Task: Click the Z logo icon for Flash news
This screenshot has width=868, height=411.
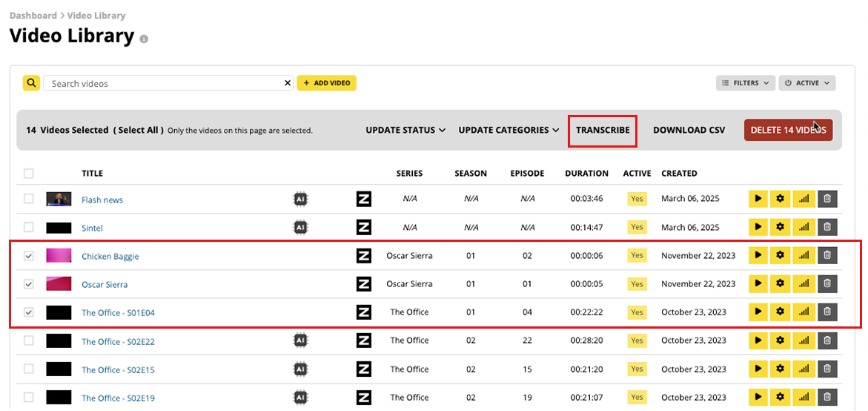Action: point(364,199)
